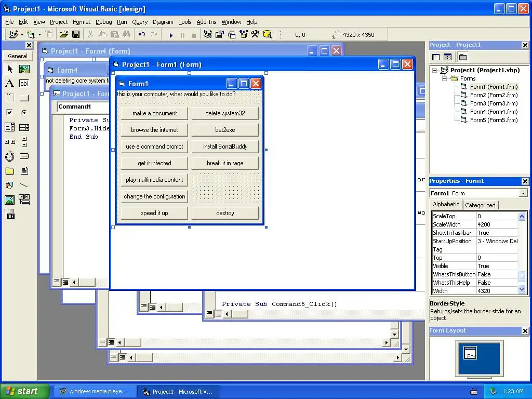Select the OptionButton tool in the toolbox
The image size is (532, 399).
[24, 112]
